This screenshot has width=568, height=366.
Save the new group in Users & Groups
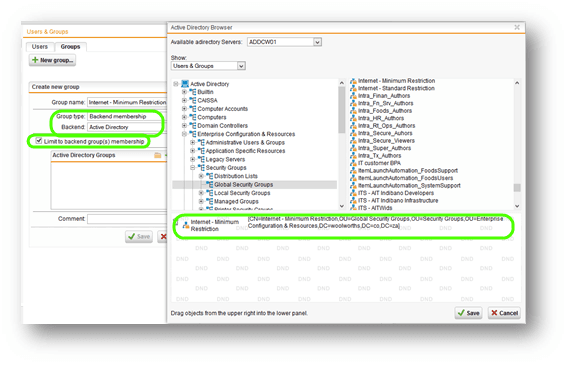(x=139, y=237)
